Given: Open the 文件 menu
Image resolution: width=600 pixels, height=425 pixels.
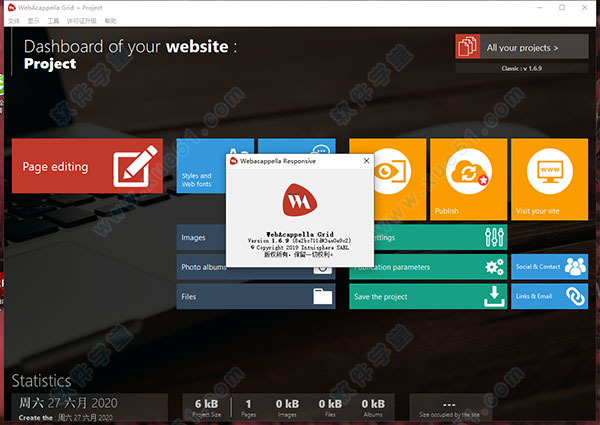Looking at the screenshot, I should point(13,21).
